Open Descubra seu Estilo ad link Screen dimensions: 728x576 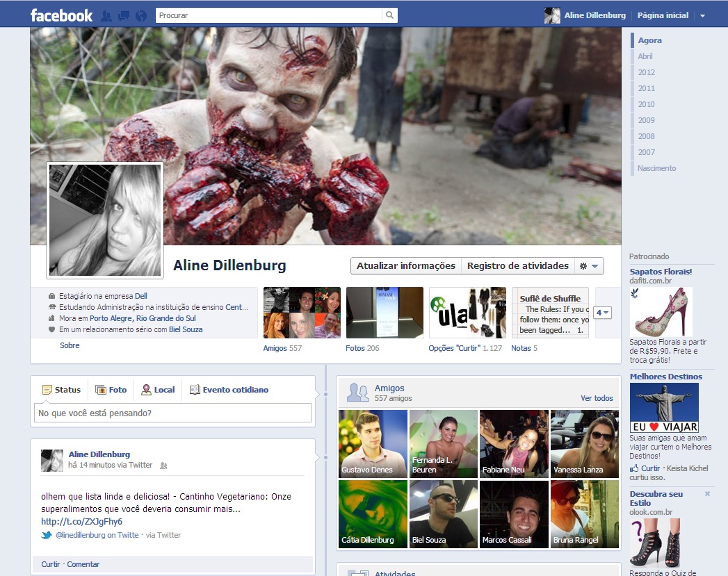click(656, 499)
